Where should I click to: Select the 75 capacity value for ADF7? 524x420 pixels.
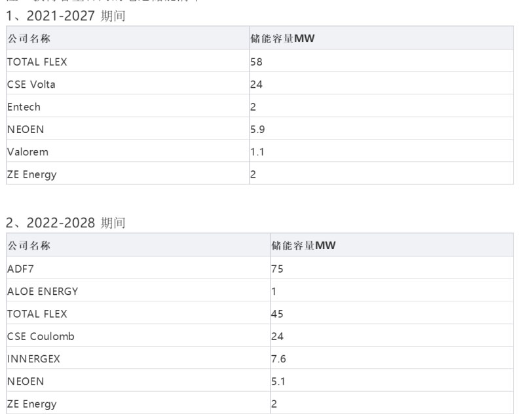(277, 269)
